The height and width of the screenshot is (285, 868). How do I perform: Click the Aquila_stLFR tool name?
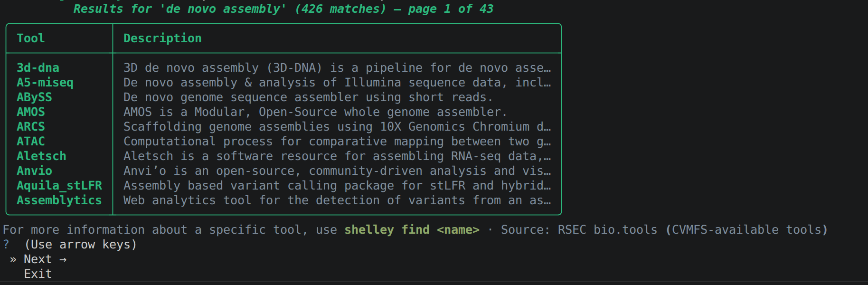(59, 186)
